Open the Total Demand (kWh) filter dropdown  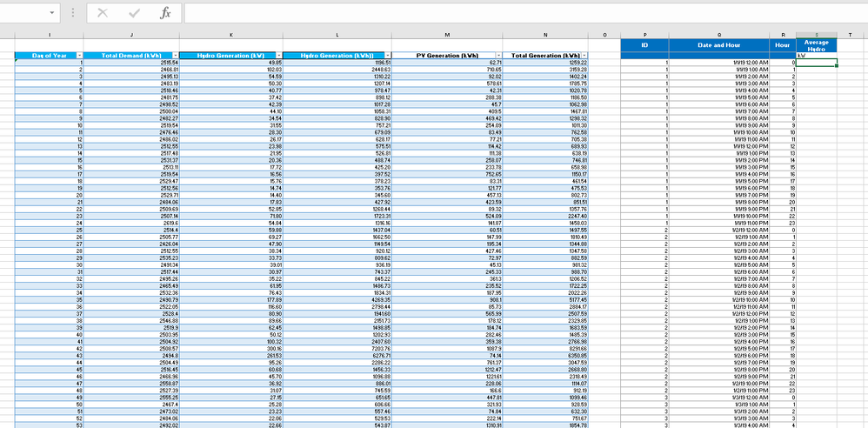pyautogui.click(x=176, y=56)
